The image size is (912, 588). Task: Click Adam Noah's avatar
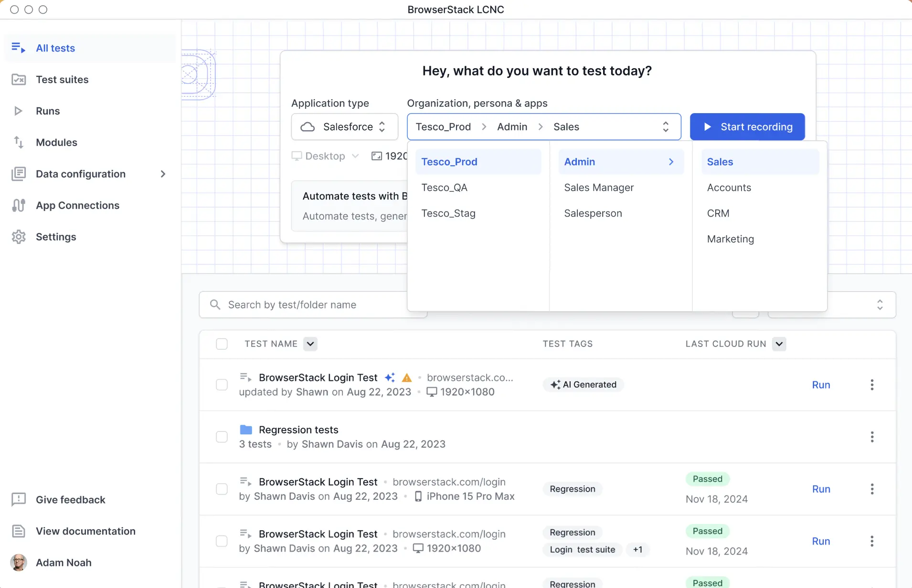(x=19, y=563)
